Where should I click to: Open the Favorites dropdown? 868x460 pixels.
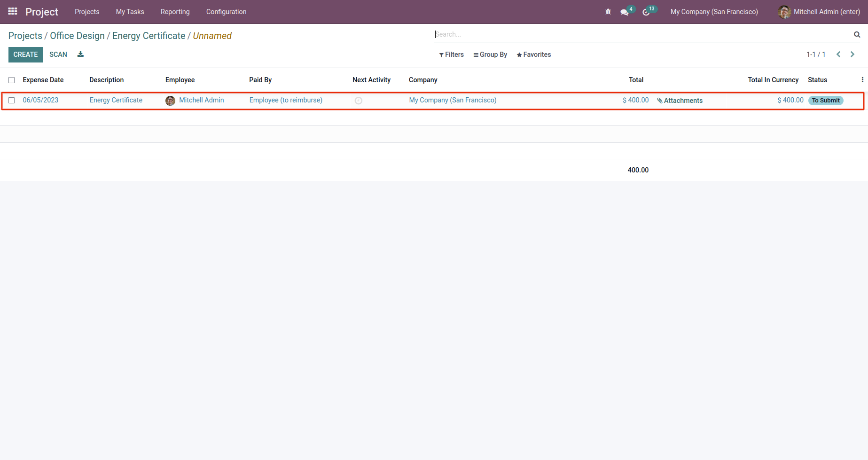[x=533, y=55]
